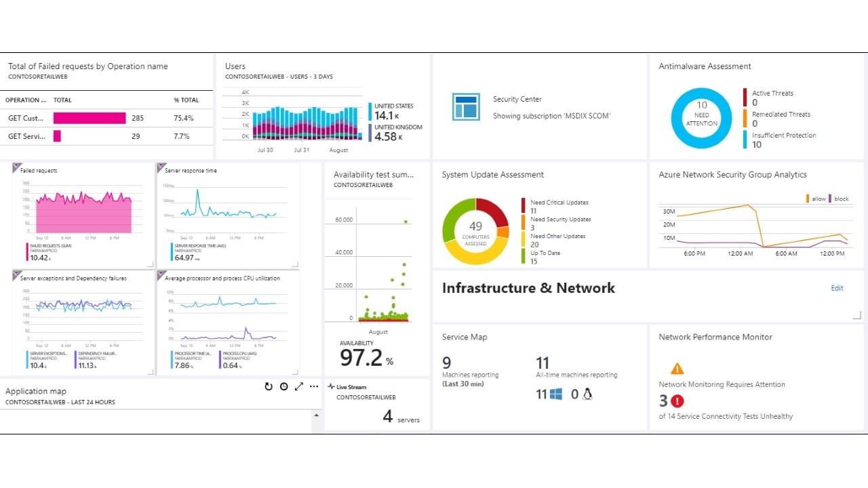Viewport: 868px width, 488px height.
Task: Click the orange warning triangle in Network Performance Monitor
Action: pos(677,369)
